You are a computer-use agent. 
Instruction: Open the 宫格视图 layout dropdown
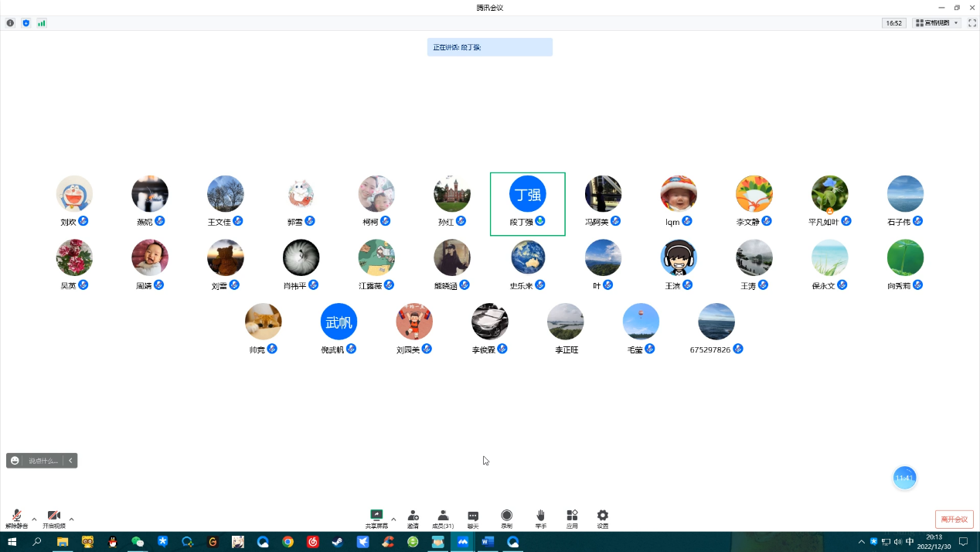tap(937, 23)
